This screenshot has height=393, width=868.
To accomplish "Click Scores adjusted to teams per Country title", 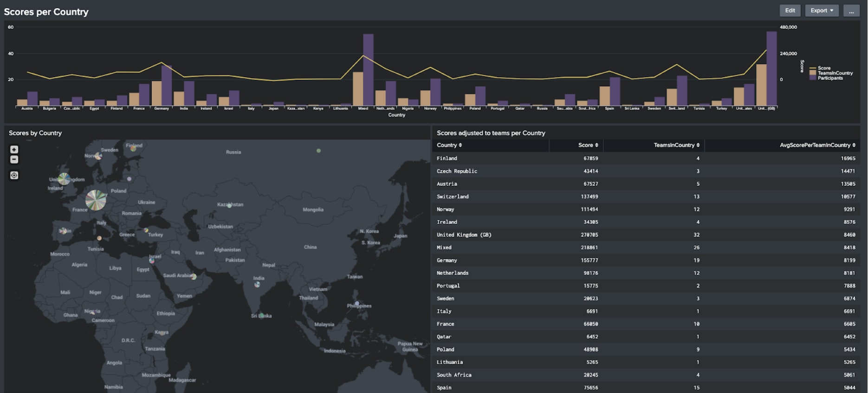I will coord(491,133).
